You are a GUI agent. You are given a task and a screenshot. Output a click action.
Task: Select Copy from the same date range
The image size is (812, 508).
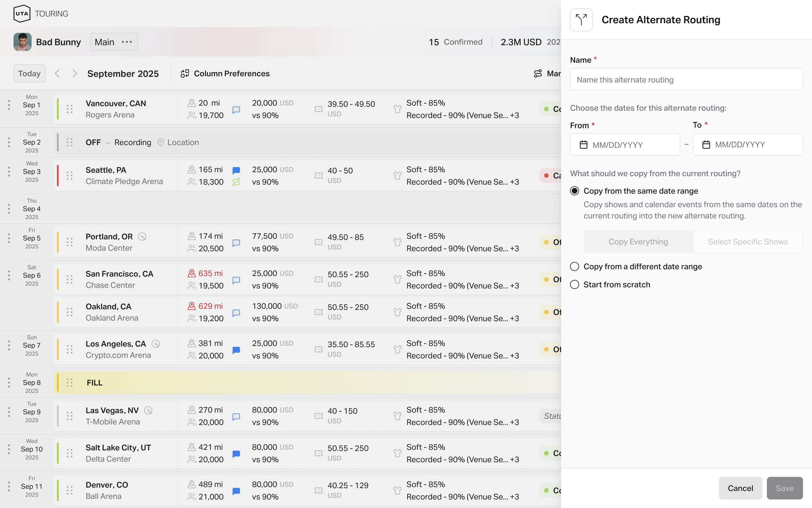574,191
